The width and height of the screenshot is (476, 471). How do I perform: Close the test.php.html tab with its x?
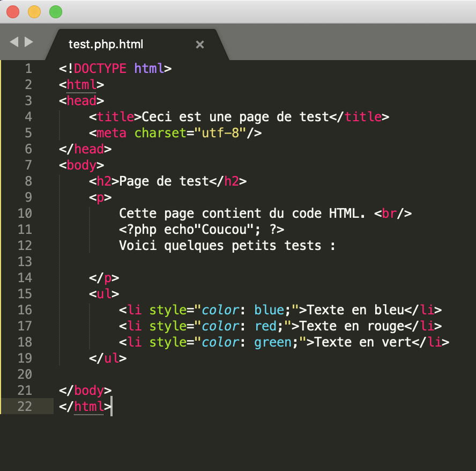click(200, 45)
